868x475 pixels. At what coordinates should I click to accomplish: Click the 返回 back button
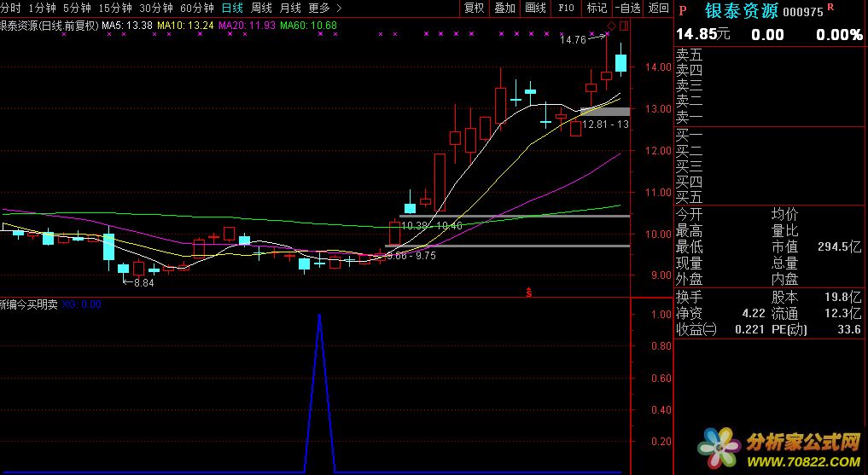click(x=658, y=8)
